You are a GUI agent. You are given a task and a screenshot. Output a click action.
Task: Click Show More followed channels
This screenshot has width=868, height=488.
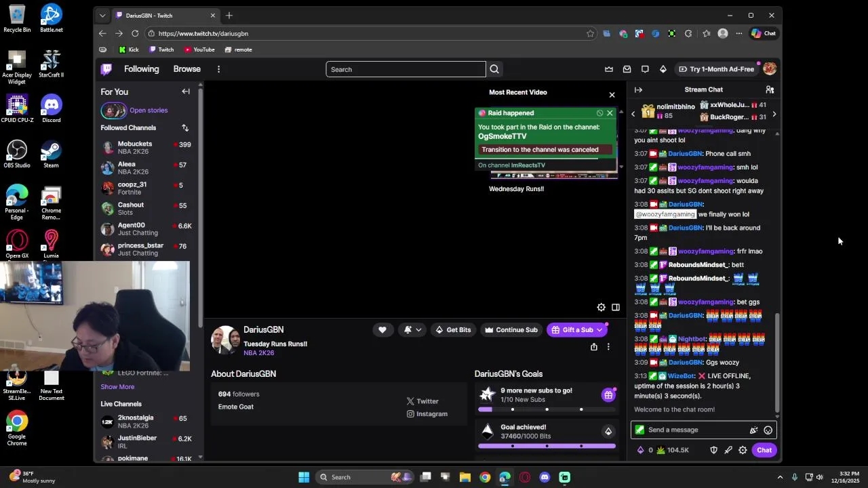(117, 386)
